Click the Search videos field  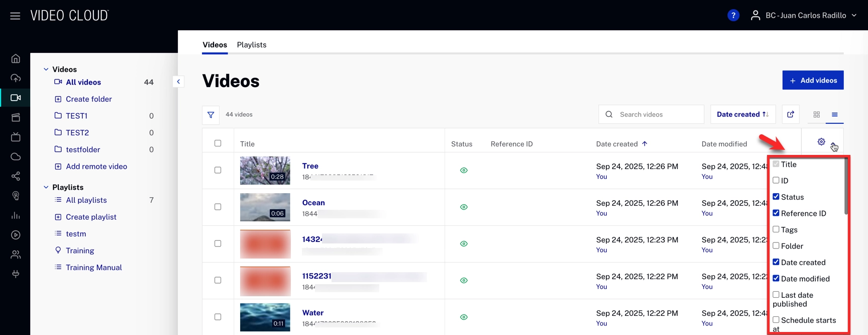[x=658, y=115]
